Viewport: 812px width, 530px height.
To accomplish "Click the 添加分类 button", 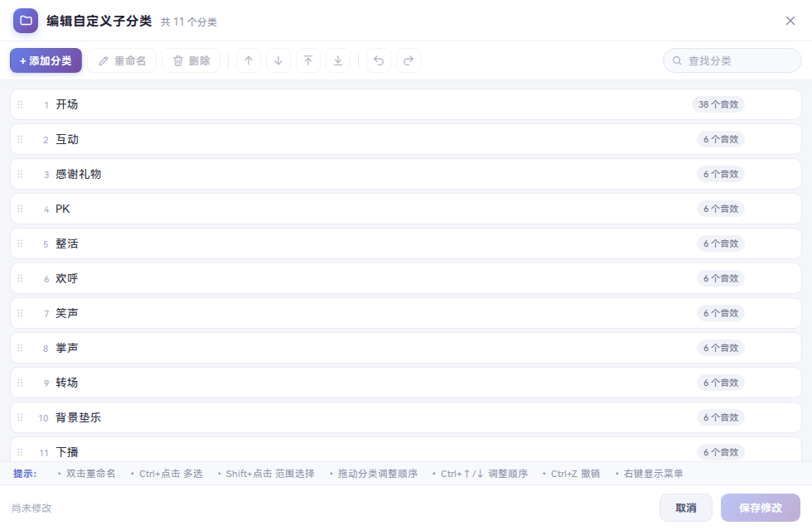I will coord(46,60).
